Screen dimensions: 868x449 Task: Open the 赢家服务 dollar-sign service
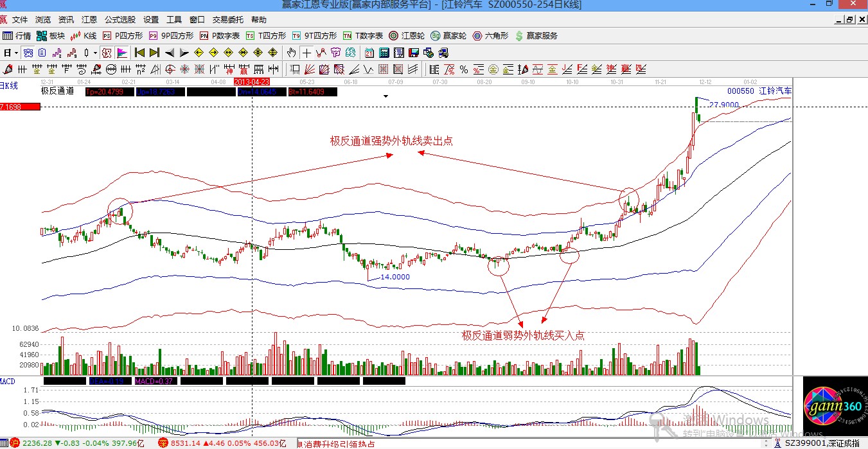[536, 36]
